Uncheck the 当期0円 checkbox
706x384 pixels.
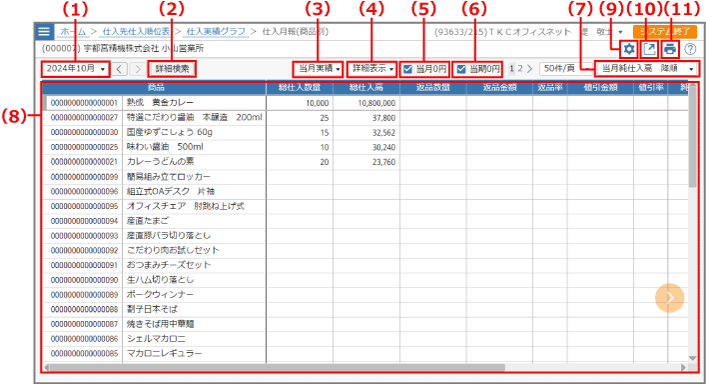(x=461, y=69)
